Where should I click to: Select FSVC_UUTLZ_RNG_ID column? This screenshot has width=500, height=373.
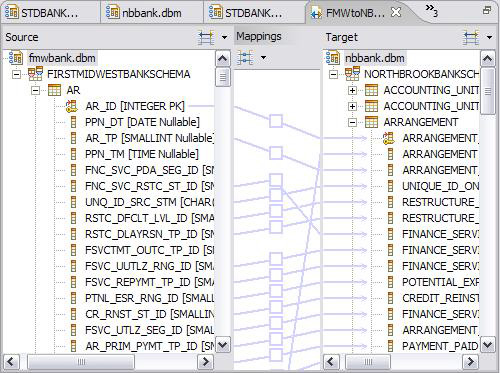[x=149, y=266]
